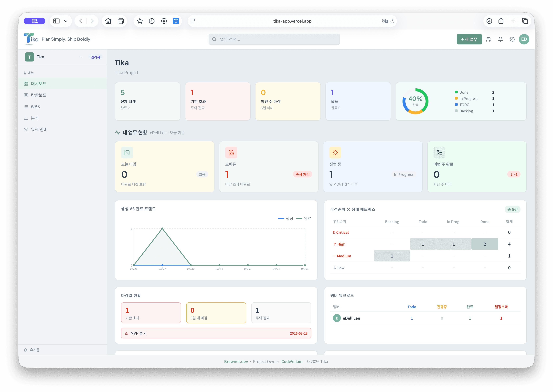Click the members icon next to 새 업무
Screen dimensions: 553x392
pos(489,39)
